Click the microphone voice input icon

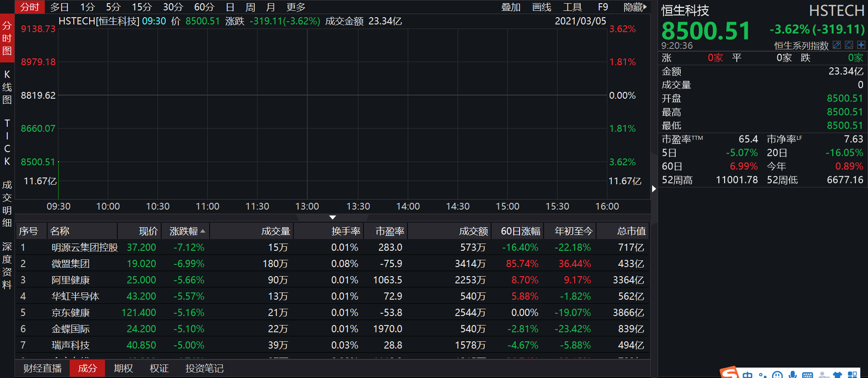(x=792, y=375)
